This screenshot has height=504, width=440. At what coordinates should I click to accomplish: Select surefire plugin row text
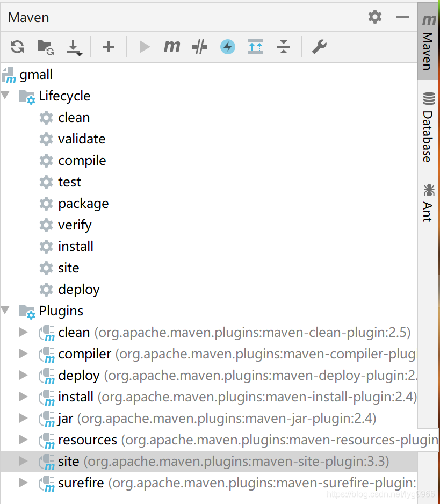coord(237,483)
